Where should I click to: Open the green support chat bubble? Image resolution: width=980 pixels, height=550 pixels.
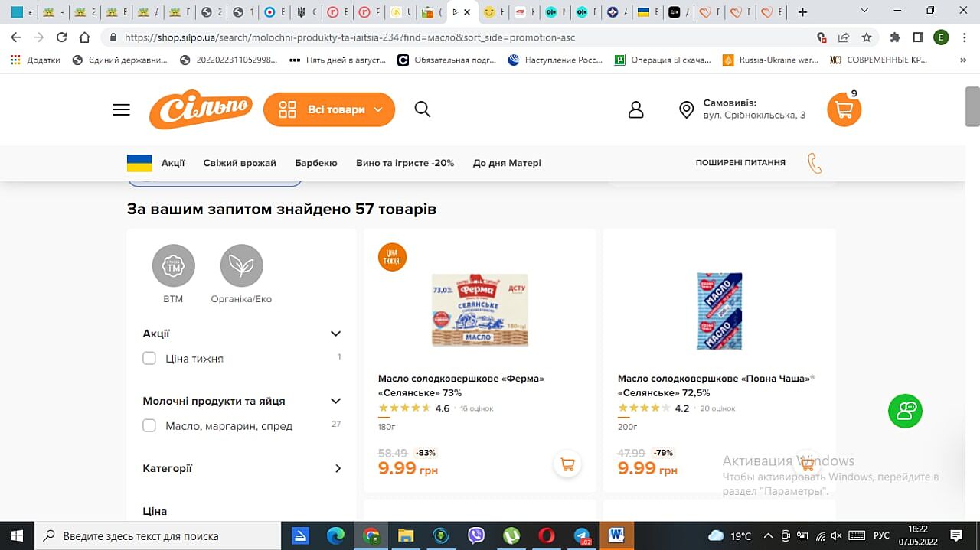click(905, 411)
